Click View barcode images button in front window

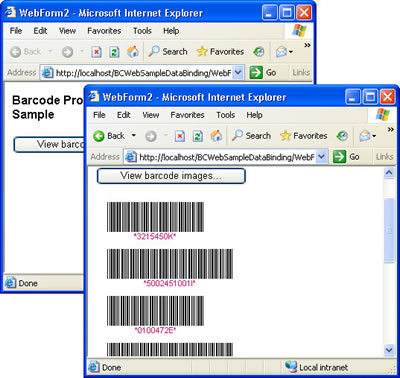tap(171, 176)
